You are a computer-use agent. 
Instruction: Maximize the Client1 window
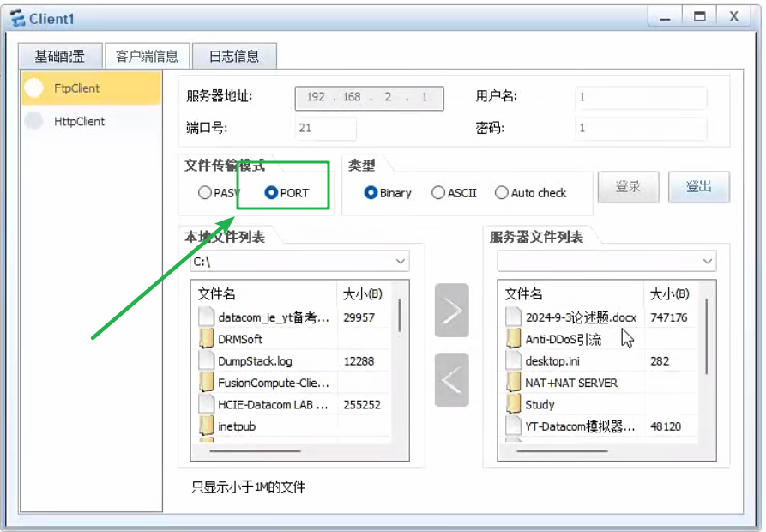point(700,16)
